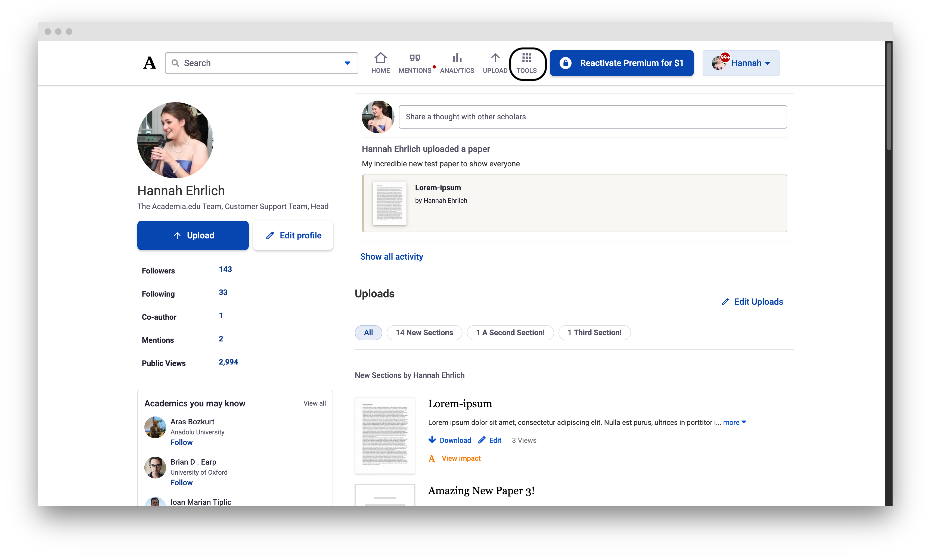Open Lorem-ipsum paper thumbnail in Uploads
The width and height of the screenshot is (931, 560).
(384, 435)
